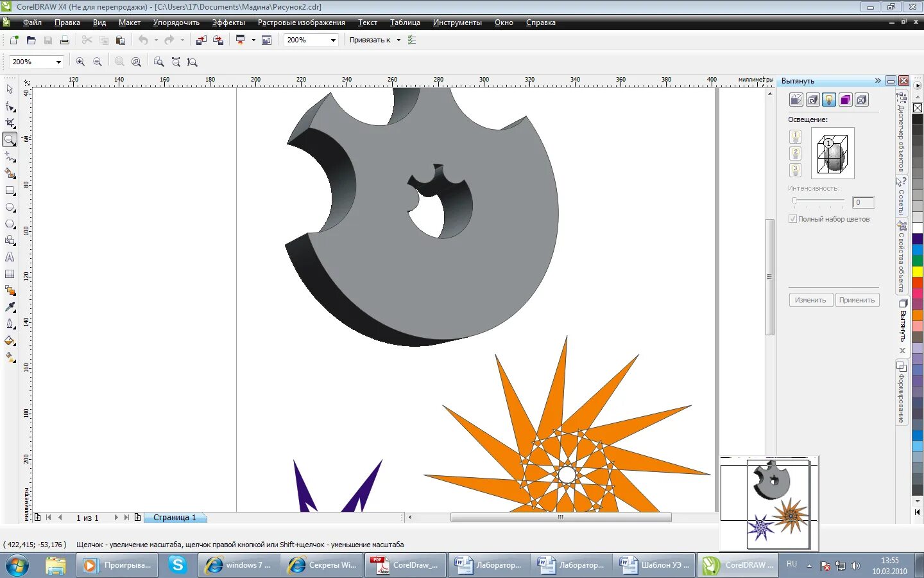The image size is (924, 578).
Task: Click the Open file folder icon
Action: 31,40
